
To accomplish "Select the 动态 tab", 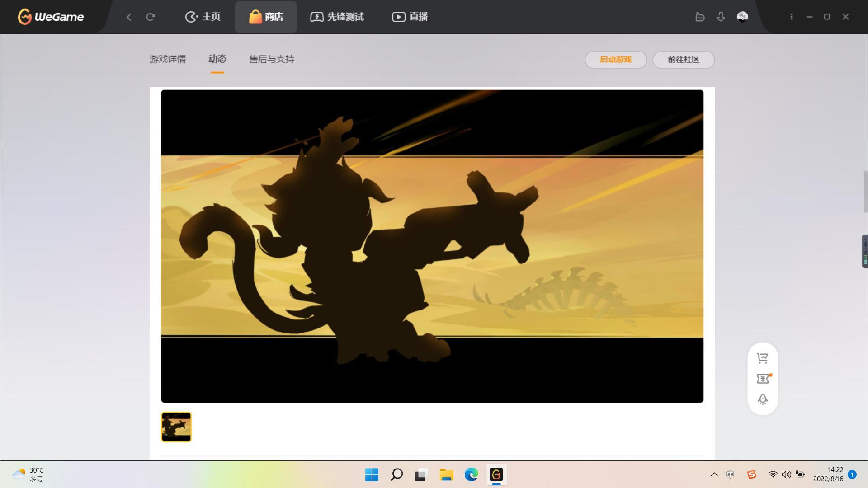I will coord(217,59).
